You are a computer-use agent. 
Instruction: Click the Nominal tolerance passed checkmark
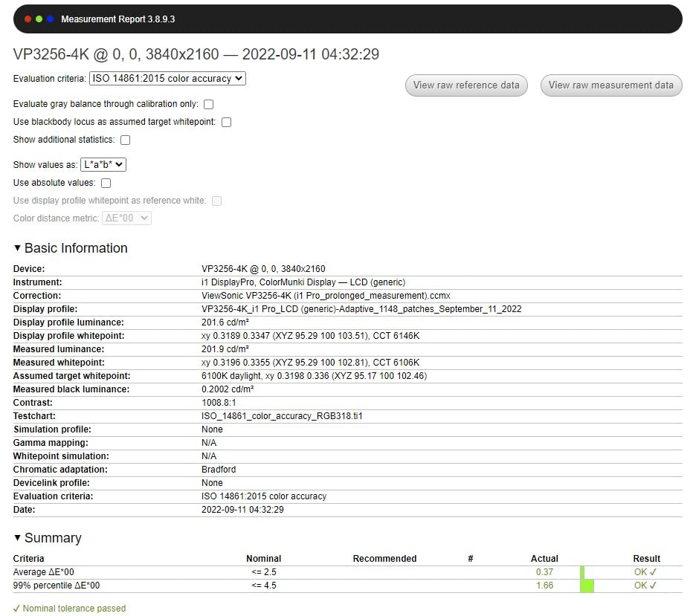point(17,609)
